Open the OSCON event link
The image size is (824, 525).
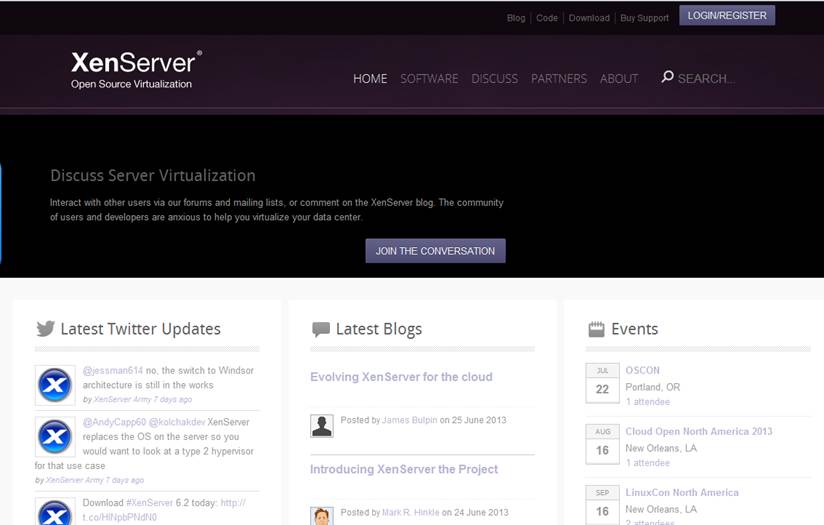pos(642,370)
